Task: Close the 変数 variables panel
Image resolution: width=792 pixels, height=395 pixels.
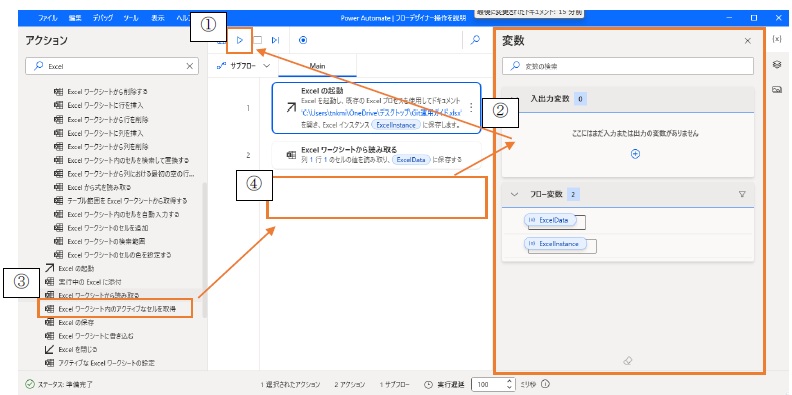Action: click(748, 41)
